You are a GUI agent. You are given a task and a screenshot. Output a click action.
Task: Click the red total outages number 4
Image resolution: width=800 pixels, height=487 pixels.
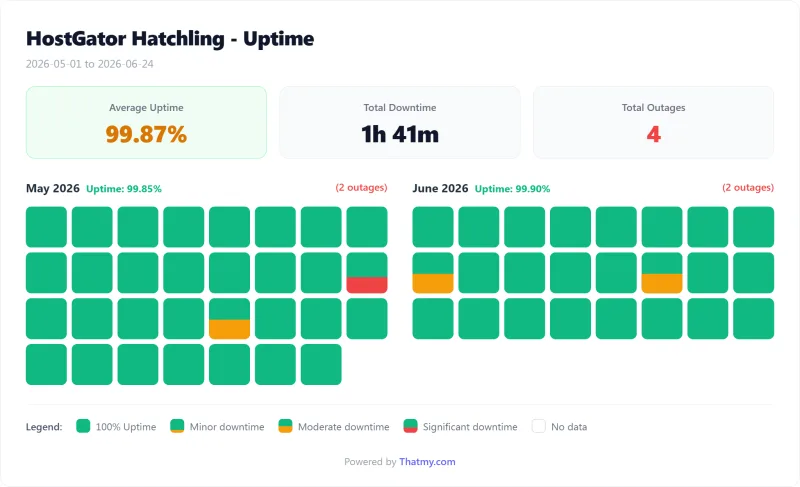tap(654, 135)
